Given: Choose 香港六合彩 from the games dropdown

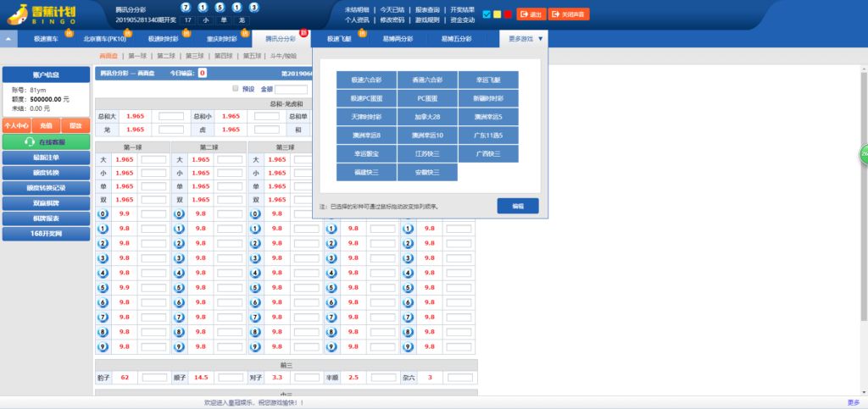Looking at the screenshot, I should 427,80.
